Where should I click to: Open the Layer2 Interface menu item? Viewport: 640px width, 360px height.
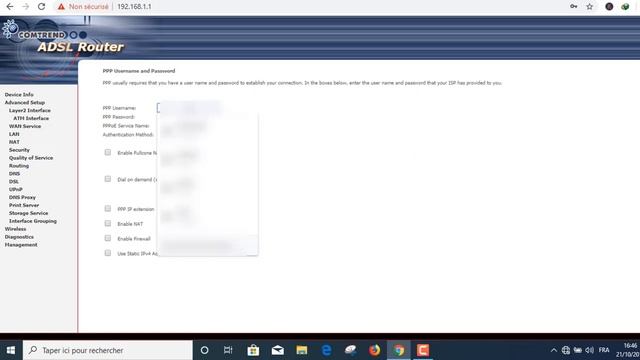(x=30, y=110)
